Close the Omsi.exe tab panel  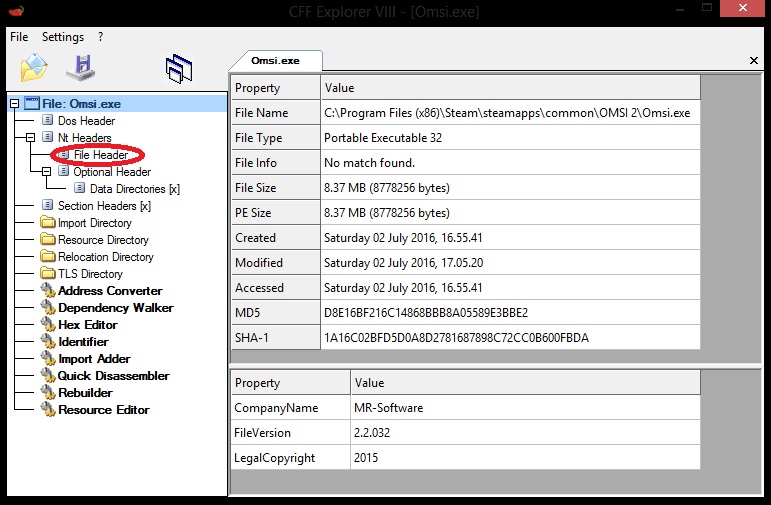pyautogui.click(x=754, y=61)
